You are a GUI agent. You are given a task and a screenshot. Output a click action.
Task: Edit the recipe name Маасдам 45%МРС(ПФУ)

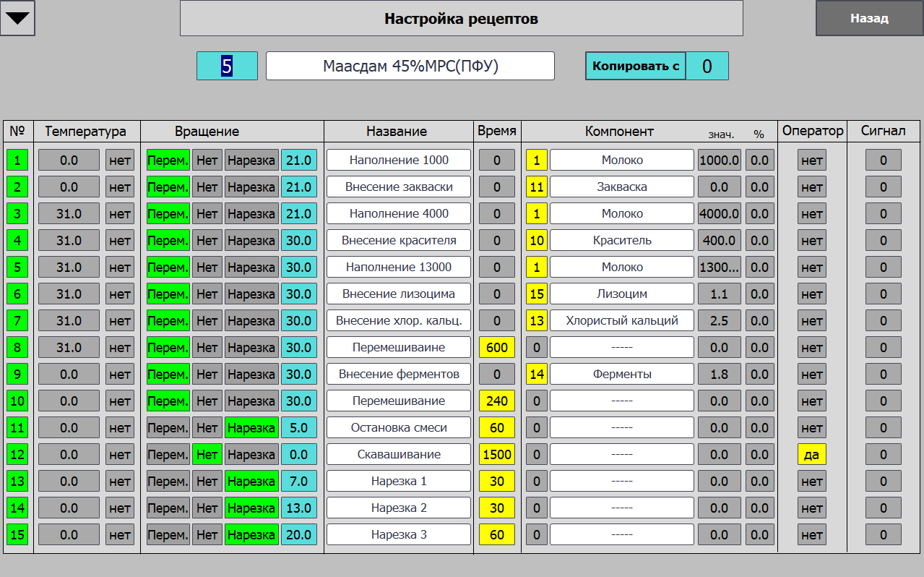click(410, 66)
